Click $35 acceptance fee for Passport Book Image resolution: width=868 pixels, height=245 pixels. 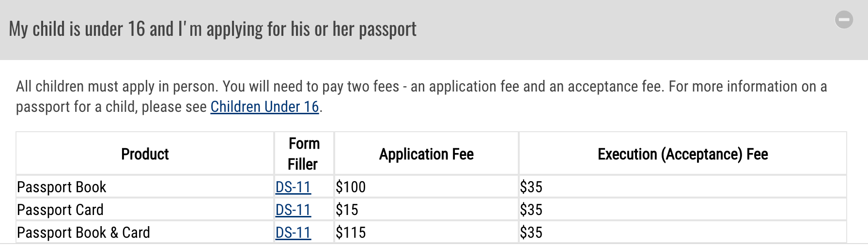click(531, 187)
